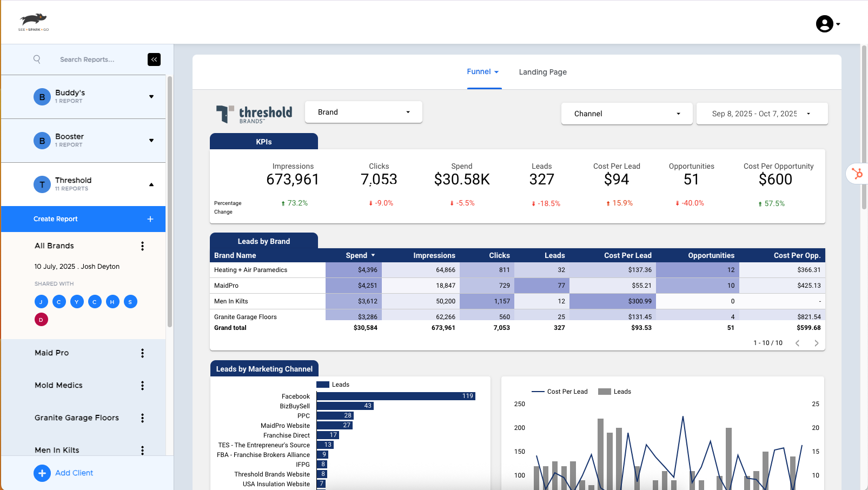Select the shared user avatar labeled J

point(41,302)
